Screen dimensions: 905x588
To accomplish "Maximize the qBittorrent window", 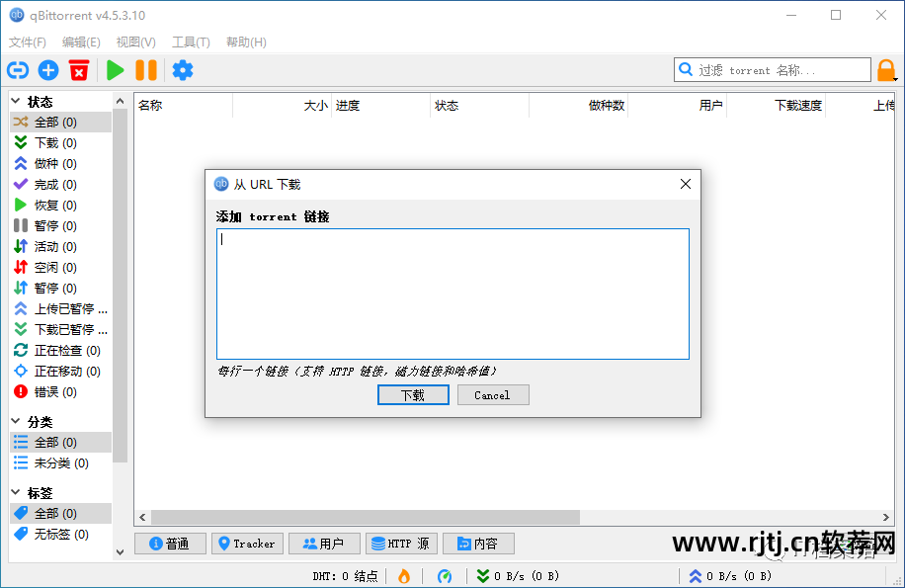I will coord(836,15).
